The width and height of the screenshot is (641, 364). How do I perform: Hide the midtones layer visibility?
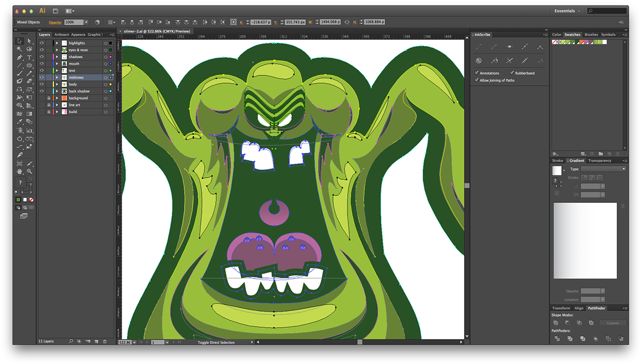(x=42, y=77)
